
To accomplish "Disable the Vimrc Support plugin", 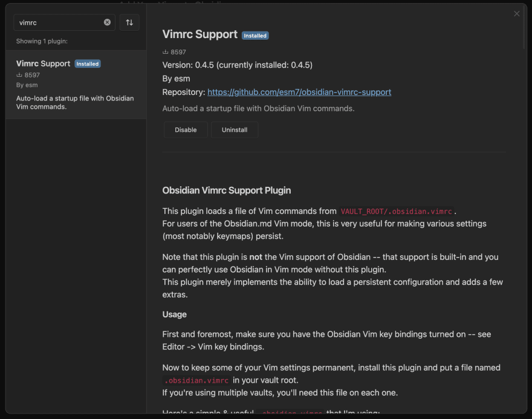I will [186, 130].
